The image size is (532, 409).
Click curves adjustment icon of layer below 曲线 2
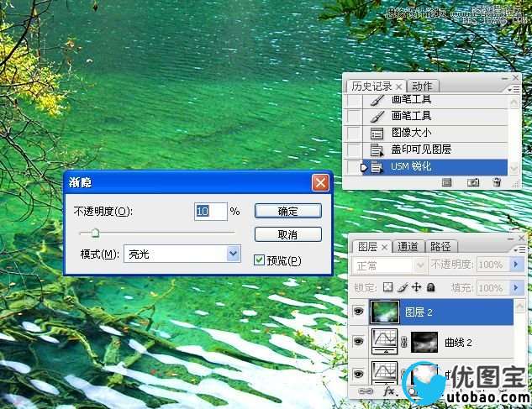coord(384,372)
